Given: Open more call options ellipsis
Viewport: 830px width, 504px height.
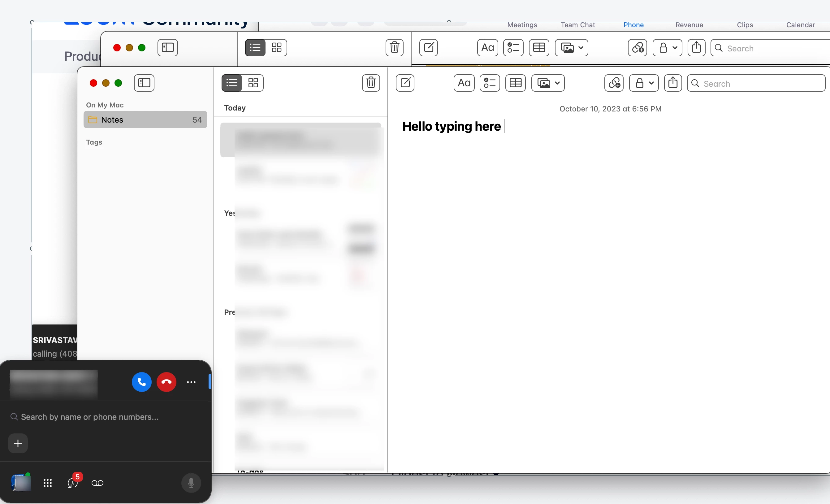Looking at the screenshot, I should [x=191, y=382].
